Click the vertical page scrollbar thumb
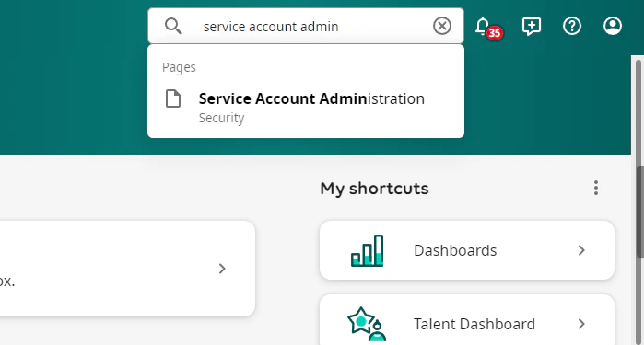Screen dimensions: 644x345 coord(639,212)
